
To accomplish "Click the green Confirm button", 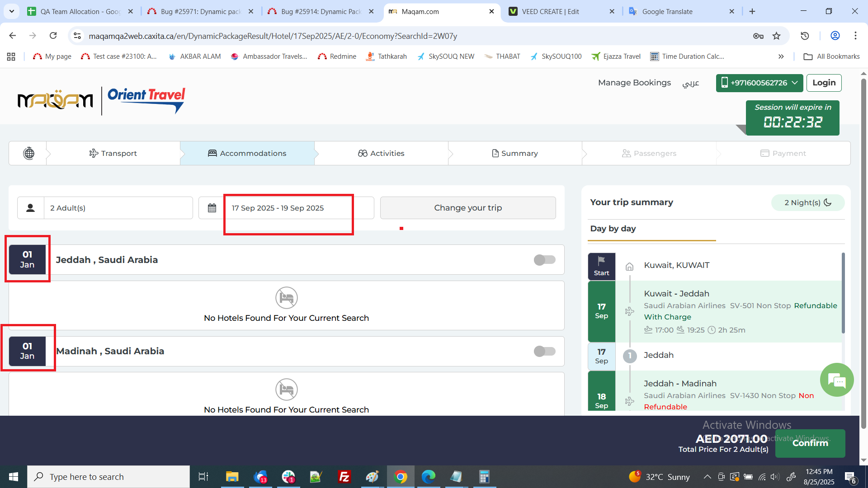I will [x=810, y=443].
